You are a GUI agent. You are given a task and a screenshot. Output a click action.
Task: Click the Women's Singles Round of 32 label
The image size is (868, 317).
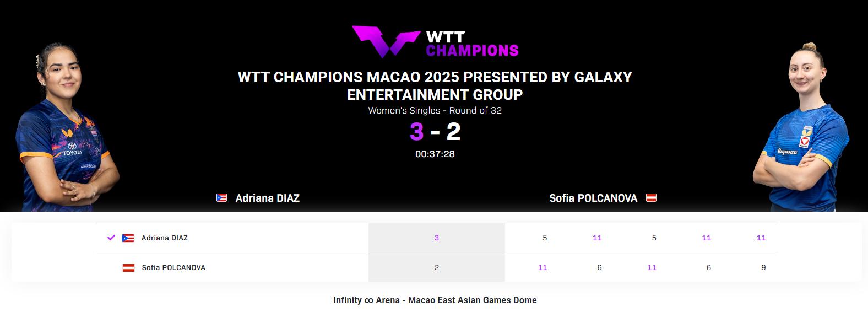435,110
